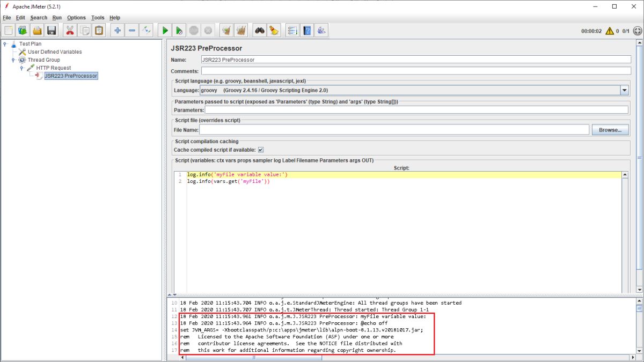Collapse the HTTP Request tree node
644x362 pixels.
(x=22, y=68)
